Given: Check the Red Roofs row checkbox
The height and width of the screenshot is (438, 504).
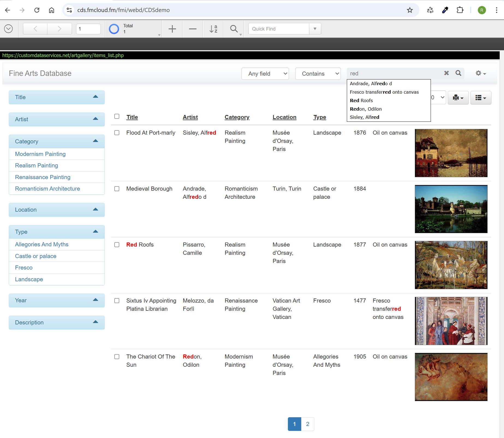Looking at the screenshot, I should (117, 245).
